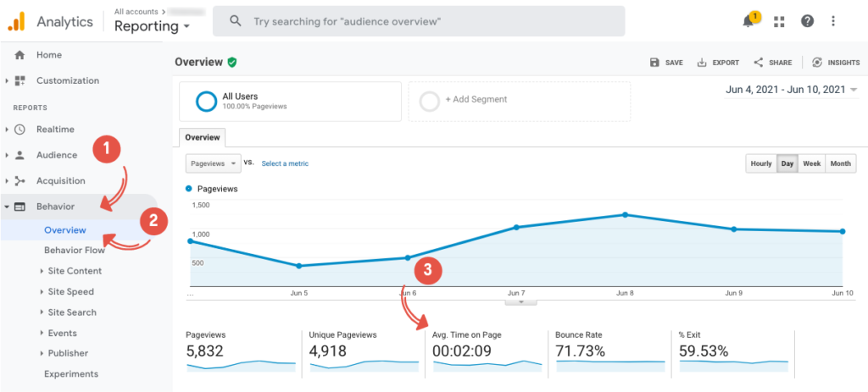The image size is (868, 392).
Task: Click the Add Segment box
Action: pyautogui.click(x=519, y=101)
